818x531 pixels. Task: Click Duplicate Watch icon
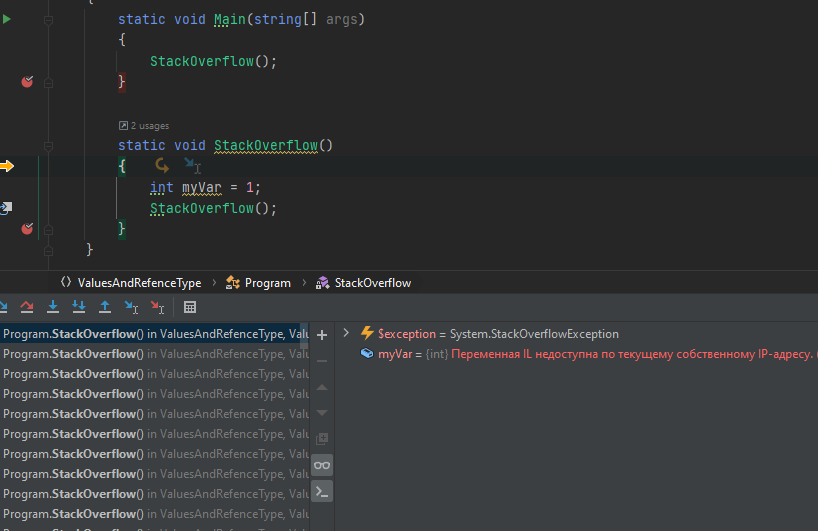[x=322, y=439]
